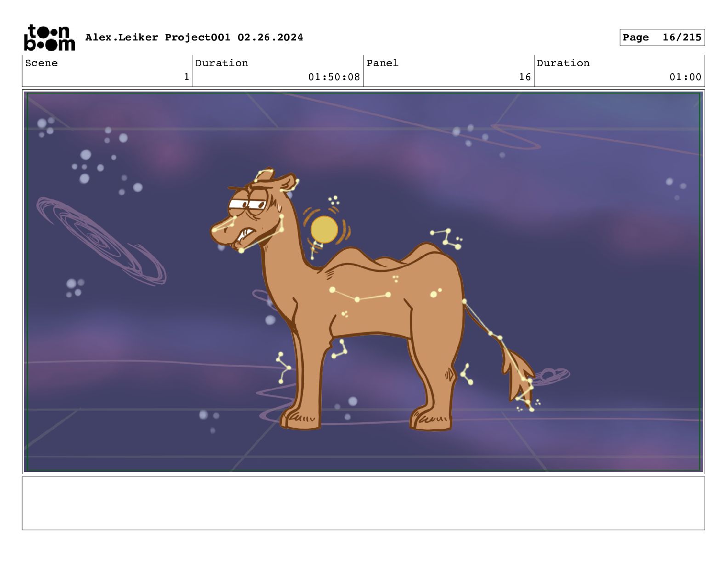This screenshot has width=728, height=563.
Task: Click the Toon Boom logo
Action: [49, 37]
